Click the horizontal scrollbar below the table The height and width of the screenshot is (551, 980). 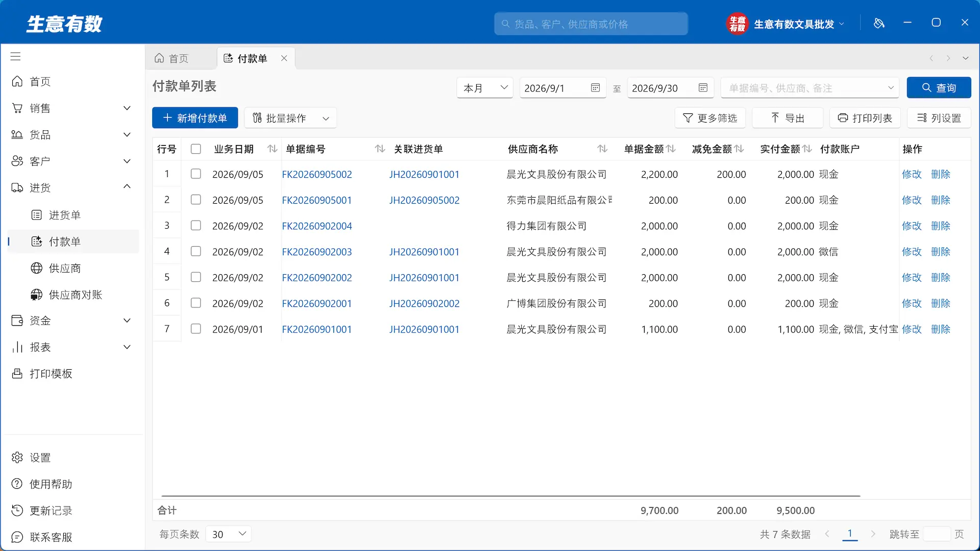[510, 495]
